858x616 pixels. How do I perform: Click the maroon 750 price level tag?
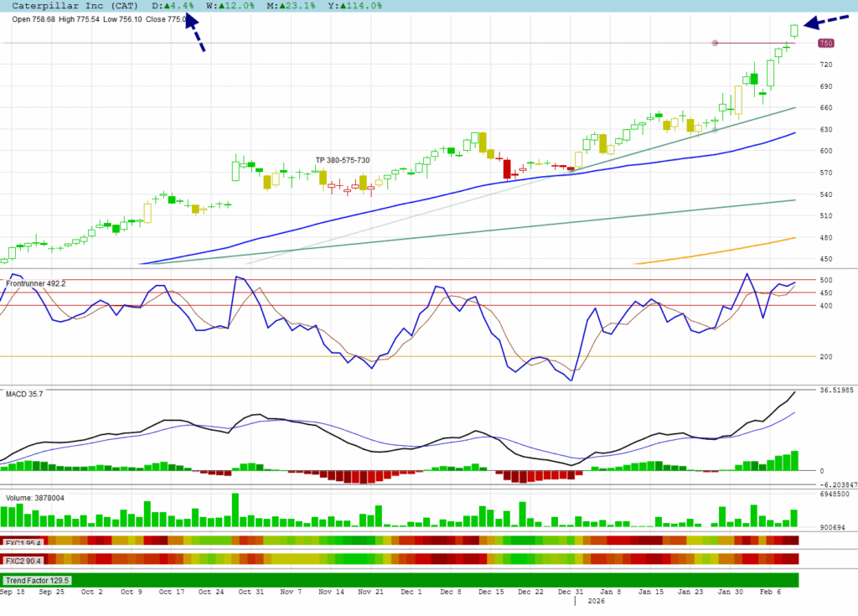click(825, 43)
